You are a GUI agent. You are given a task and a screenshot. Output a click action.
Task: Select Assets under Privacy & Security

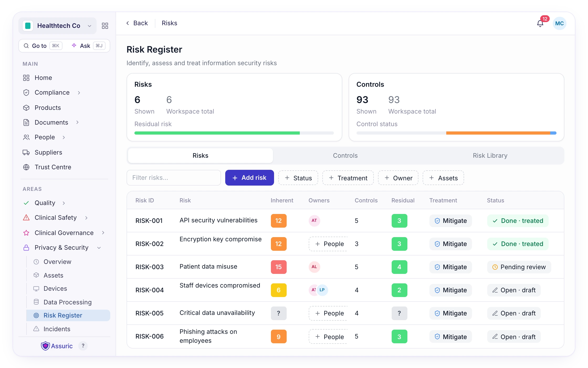[x=68, y=275]
